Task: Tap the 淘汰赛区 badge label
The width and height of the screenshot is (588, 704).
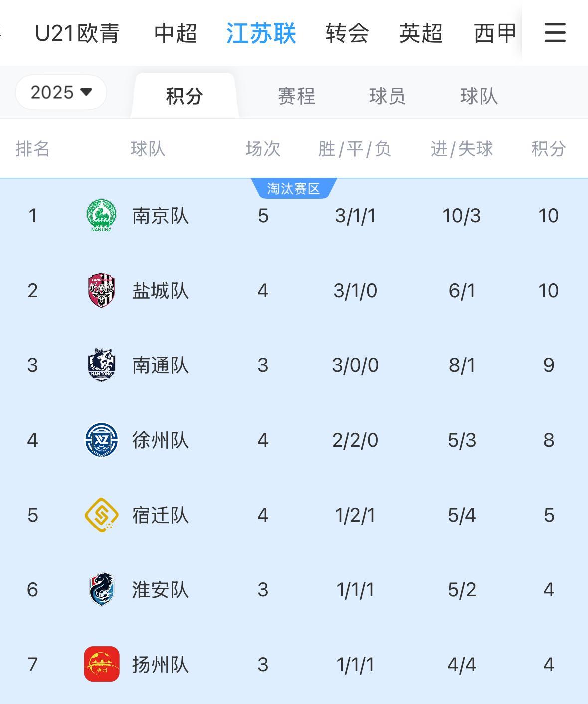Action: click(293, 188)
